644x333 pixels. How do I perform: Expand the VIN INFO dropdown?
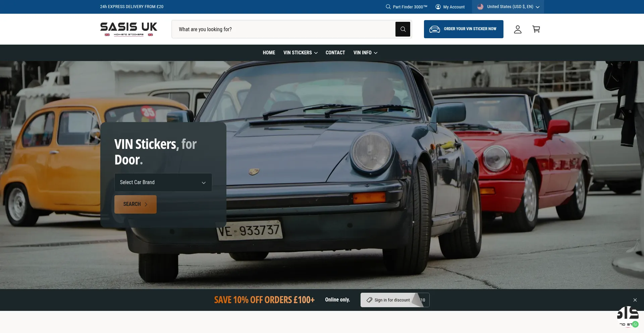click(375, 53)
